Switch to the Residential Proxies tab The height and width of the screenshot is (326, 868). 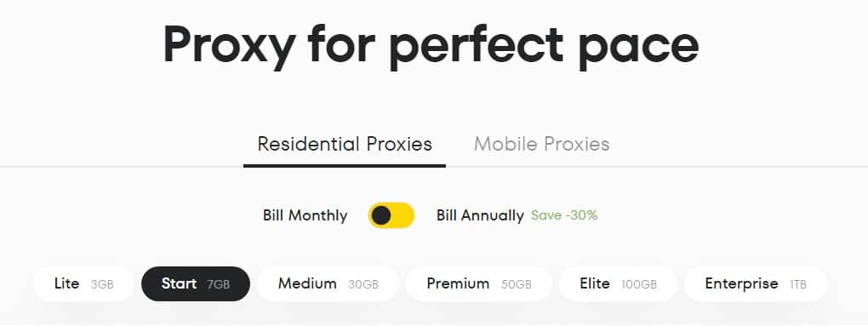pos(345,144)
